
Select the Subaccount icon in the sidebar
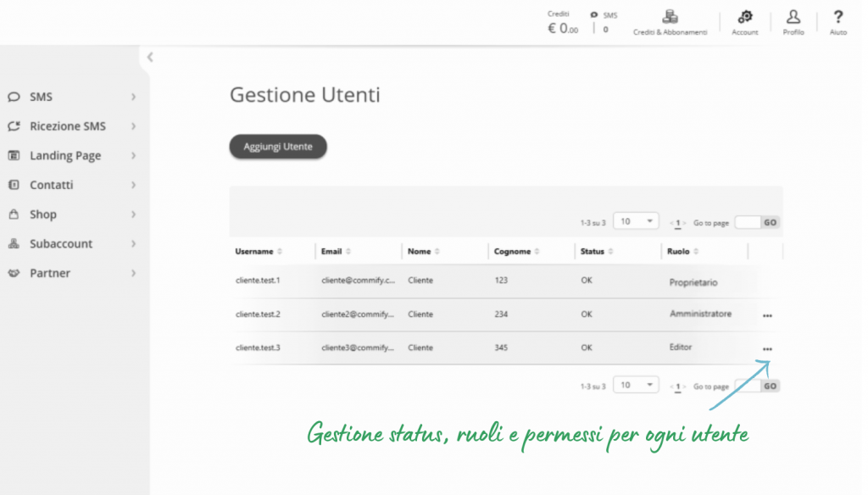click(x=14, y=243)
